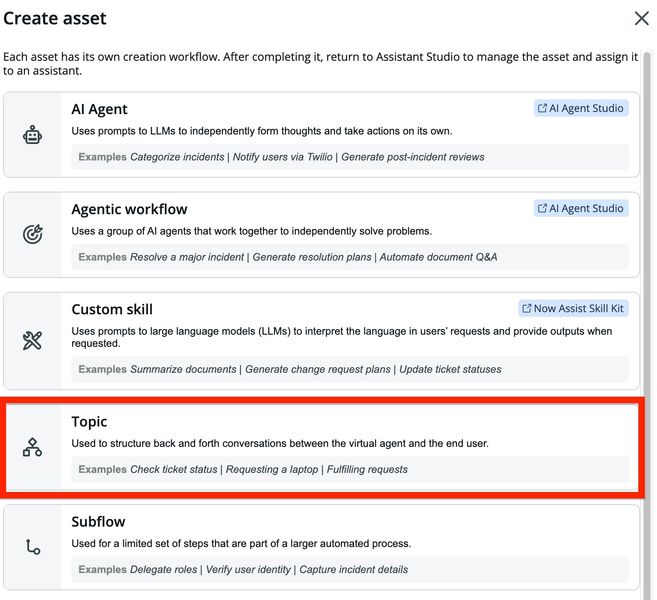Click the Custom skill examples row
657x600 pixels.
pos(349,369)
